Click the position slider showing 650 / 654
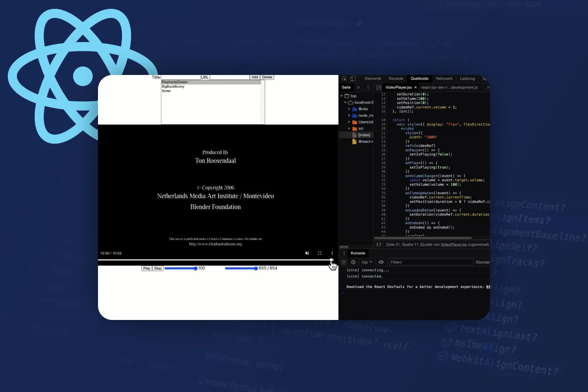This screenshot has width=588, height=392. point(242,269)
